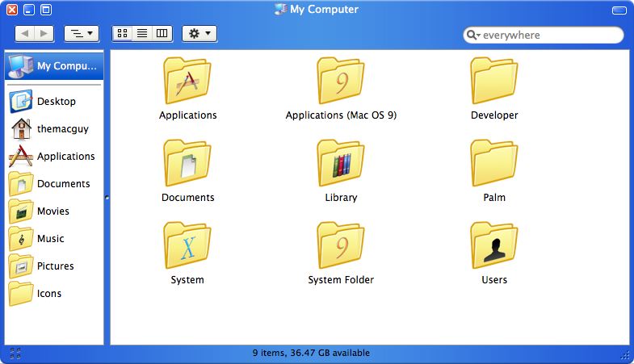Image resolution: width=634 pixels, height=364 pixels.
Task: Click the "System Folder" label text
Action: click(x=341, y=280)
